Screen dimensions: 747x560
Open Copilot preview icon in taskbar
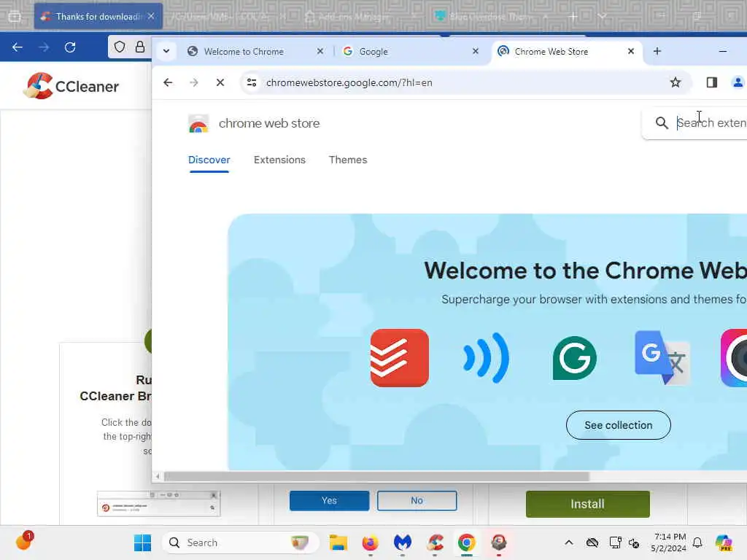724,542
